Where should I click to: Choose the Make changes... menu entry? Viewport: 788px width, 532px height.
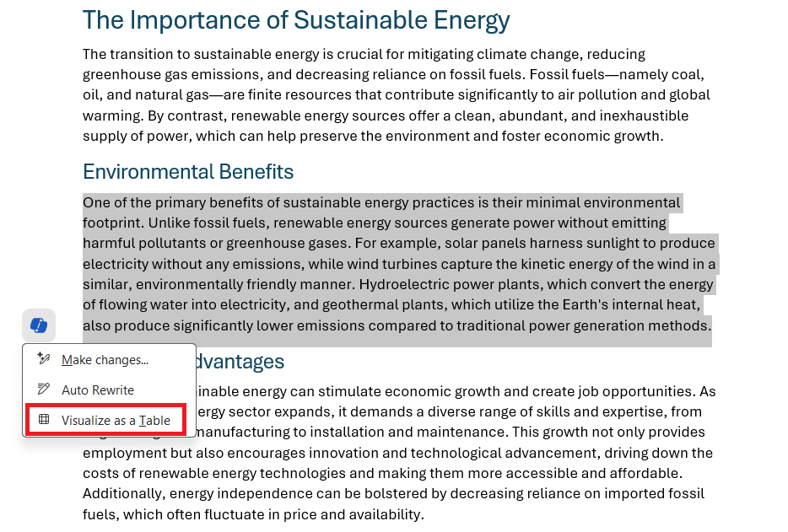(105, 360)
